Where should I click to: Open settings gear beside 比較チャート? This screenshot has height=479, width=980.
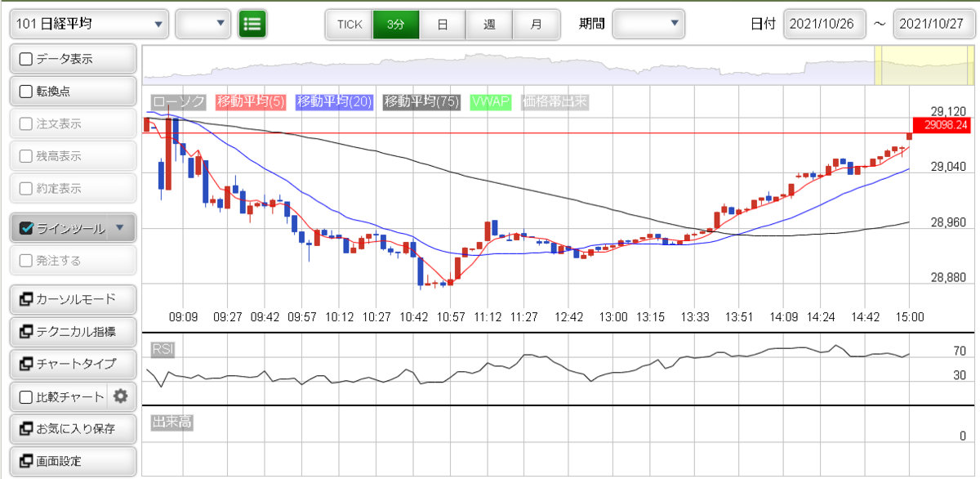[121, 396]
